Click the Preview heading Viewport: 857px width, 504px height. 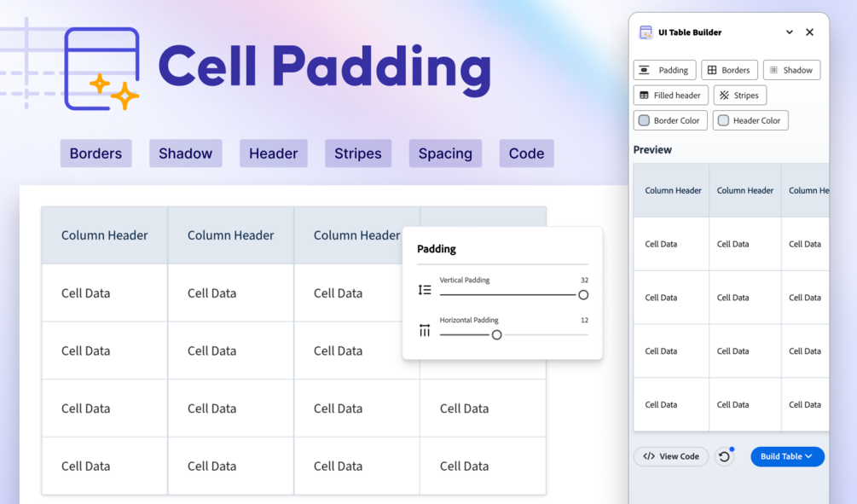pos(652,150)
